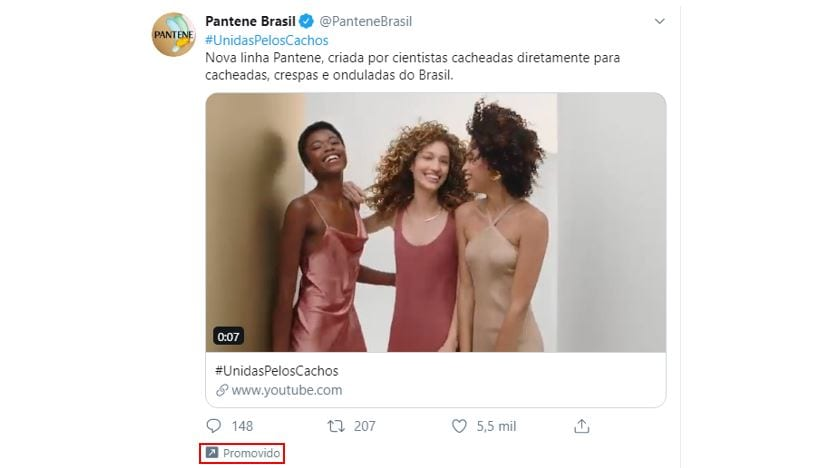Viewport: 824px width, 468px height.
Task: Like the tweet with the heart icon
Action: pos(459,426)
